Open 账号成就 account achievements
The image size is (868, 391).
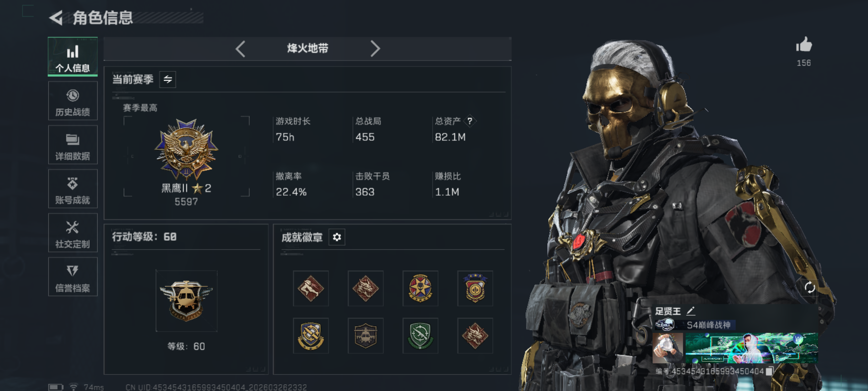point(73,189)
